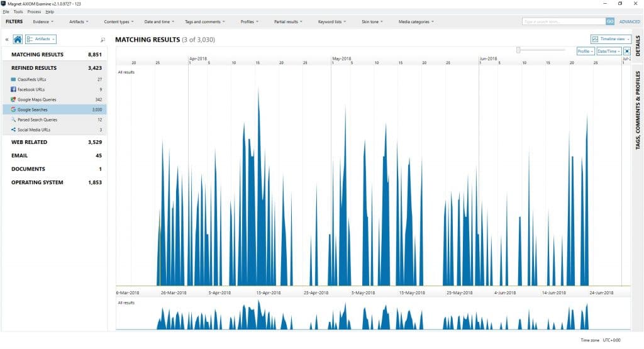Select the OPERATING SYSTEM category
644x349 pixels.
(54, 182)
